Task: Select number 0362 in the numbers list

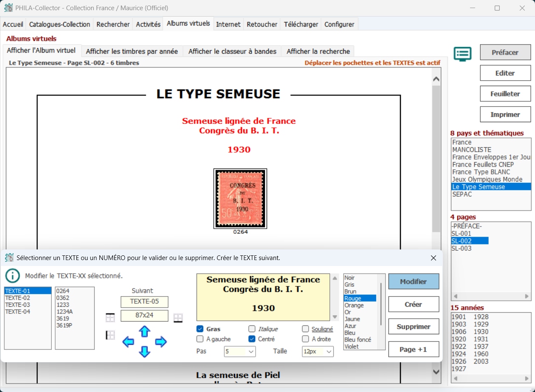Action: point(62,298)
